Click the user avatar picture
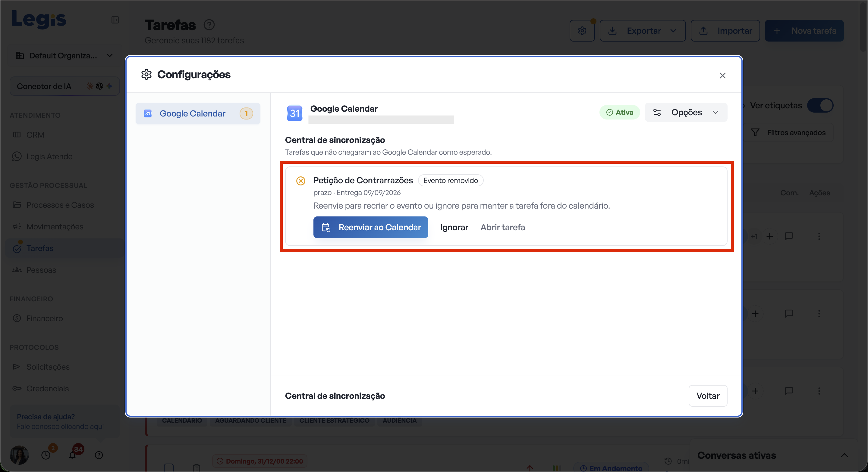 (x=19, y=455)
